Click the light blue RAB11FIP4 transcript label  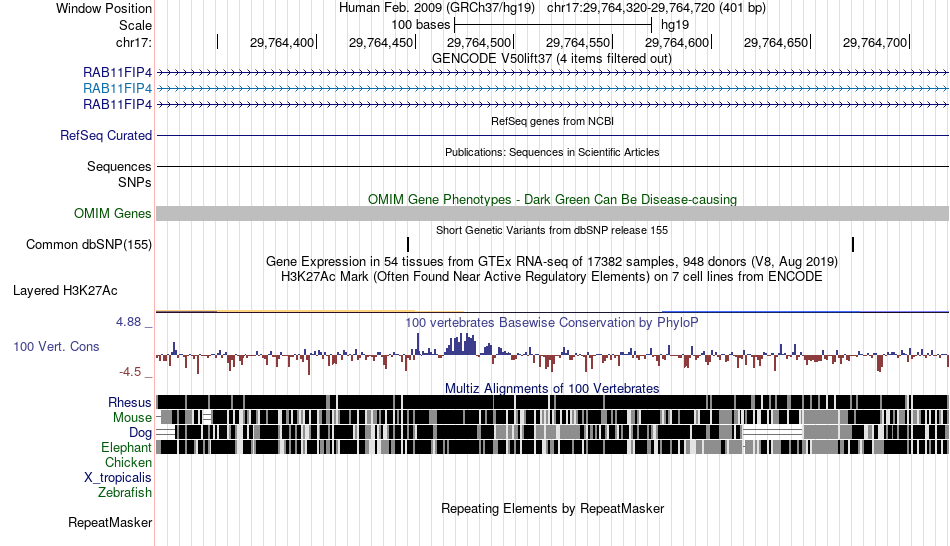pos(118,88)
